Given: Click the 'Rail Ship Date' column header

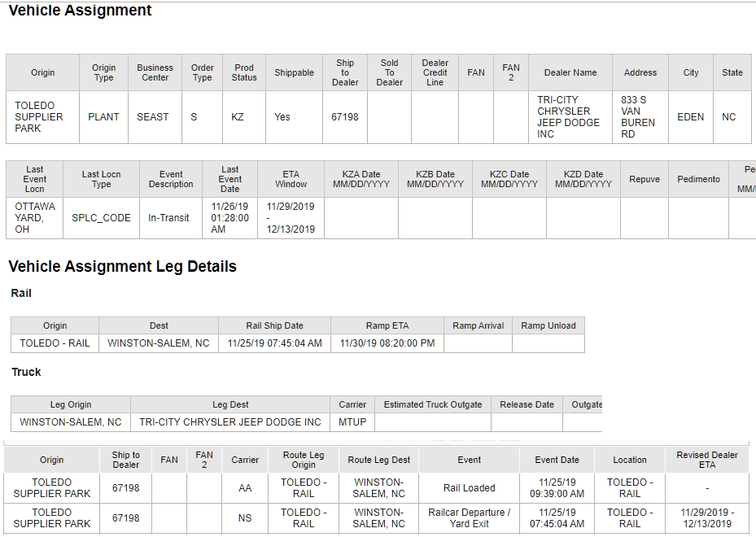Looking at the screenshot, I should (x=274, y=325).
